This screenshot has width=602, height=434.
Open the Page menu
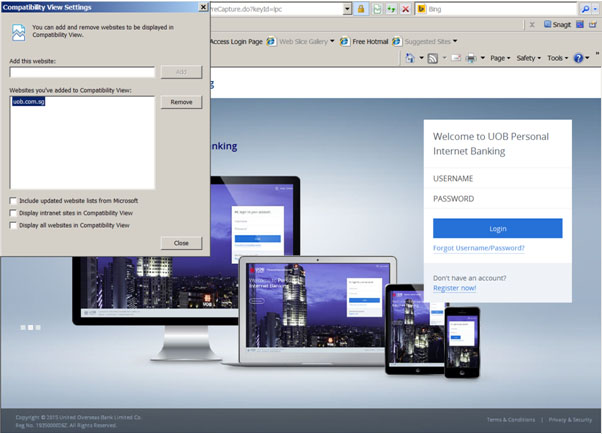[500, 58]
